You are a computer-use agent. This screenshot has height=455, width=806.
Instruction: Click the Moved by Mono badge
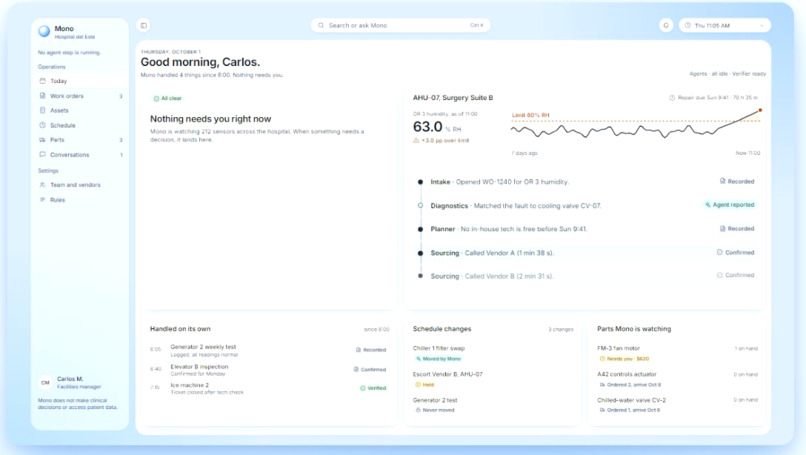[438, 359]
